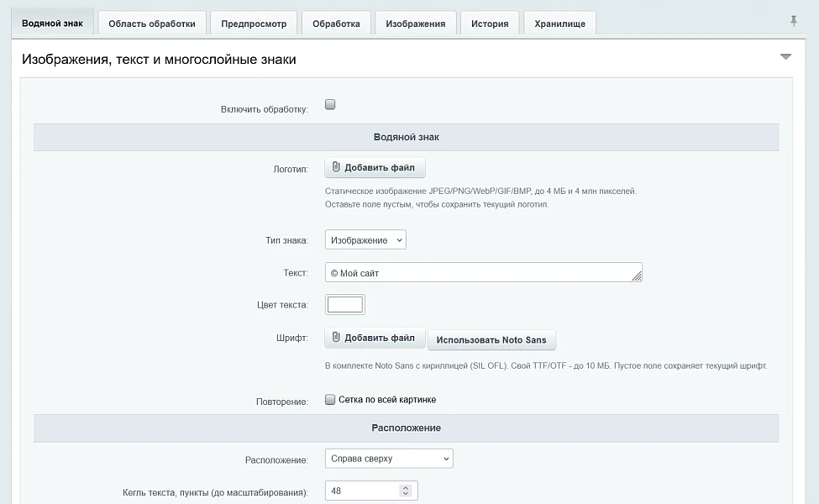Open the 'Тип знака' dropdown
Screen dimensions: 819x504
tap(365, 239)
